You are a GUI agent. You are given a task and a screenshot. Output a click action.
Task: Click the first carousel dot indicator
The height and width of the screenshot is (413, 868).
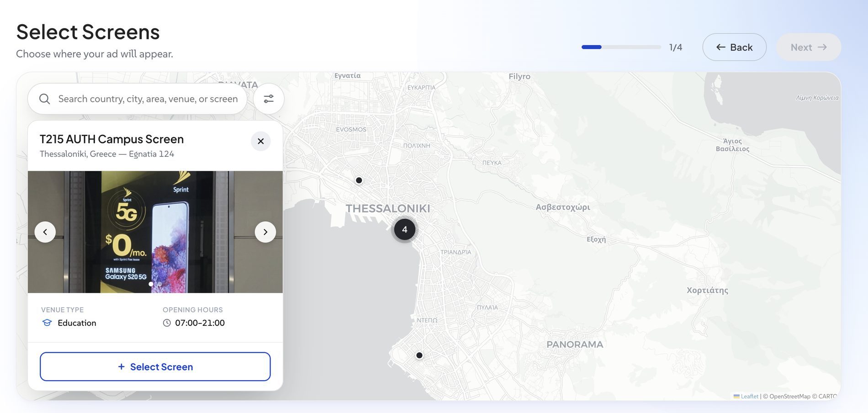click(x=151, y=284)
